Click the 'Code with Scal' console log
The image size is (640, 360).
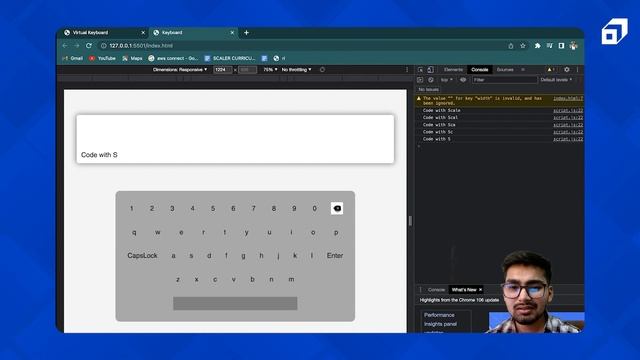pos(440,118)
